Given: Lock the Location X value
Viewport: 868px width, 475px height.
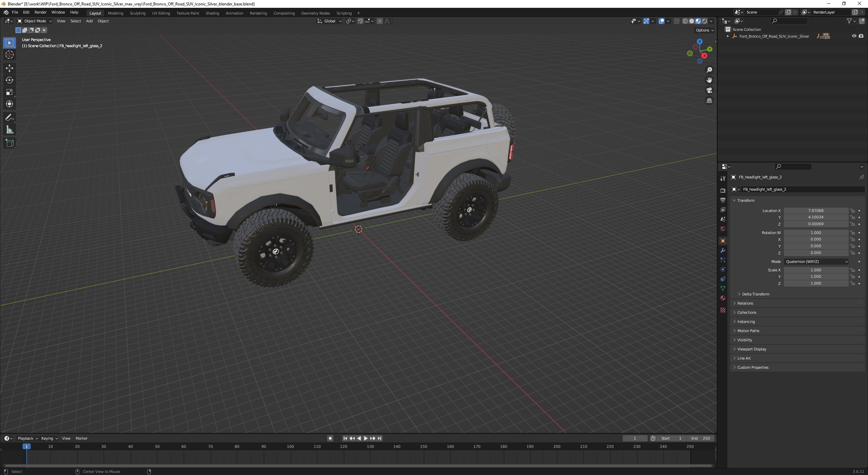Looking at the screenshot, I should [852, 211].
